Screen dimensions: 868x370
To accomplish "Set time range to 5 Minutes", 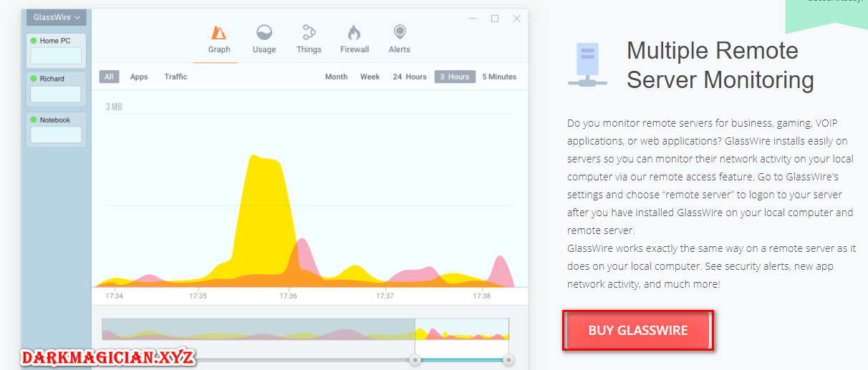I will (x=499, y=77).
